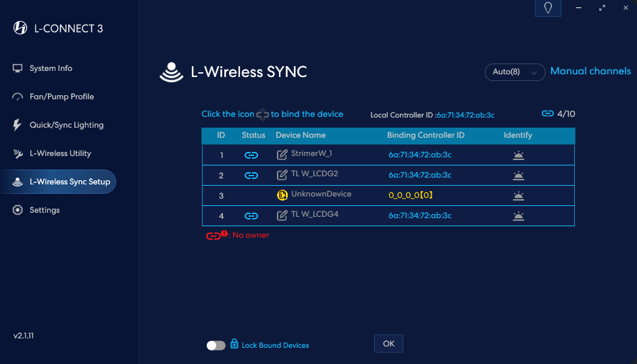Click the StrimerW_1 device name text
The height and width of the screenshot is (364, 637).
[311, 153]
